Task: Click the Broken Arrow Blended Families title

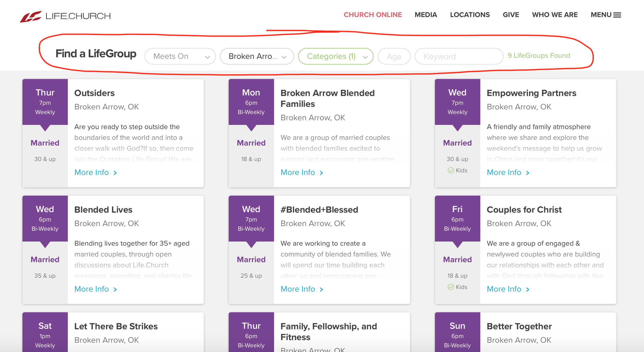Action: coord(327,98)
